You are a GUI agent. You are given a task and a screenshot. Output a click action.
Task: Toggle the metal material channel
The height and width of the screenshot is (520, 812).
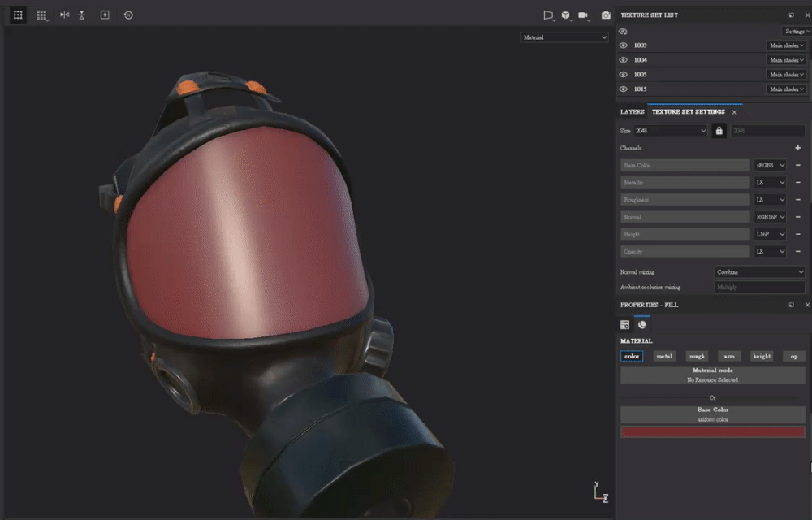pyautogui.click(x=664, y=357)
